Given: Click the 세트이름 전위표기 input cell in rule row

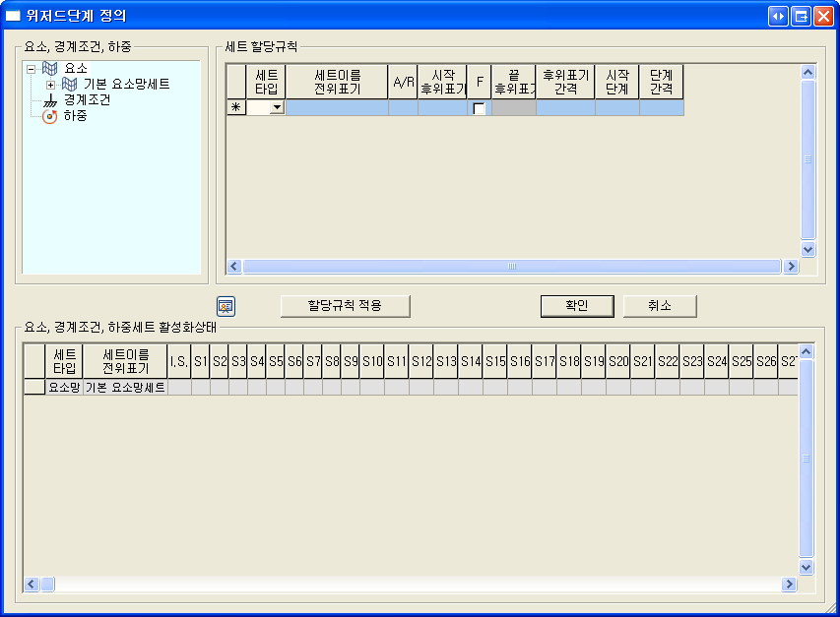Looking at the screenshot, I should click(x=337, y=108).
